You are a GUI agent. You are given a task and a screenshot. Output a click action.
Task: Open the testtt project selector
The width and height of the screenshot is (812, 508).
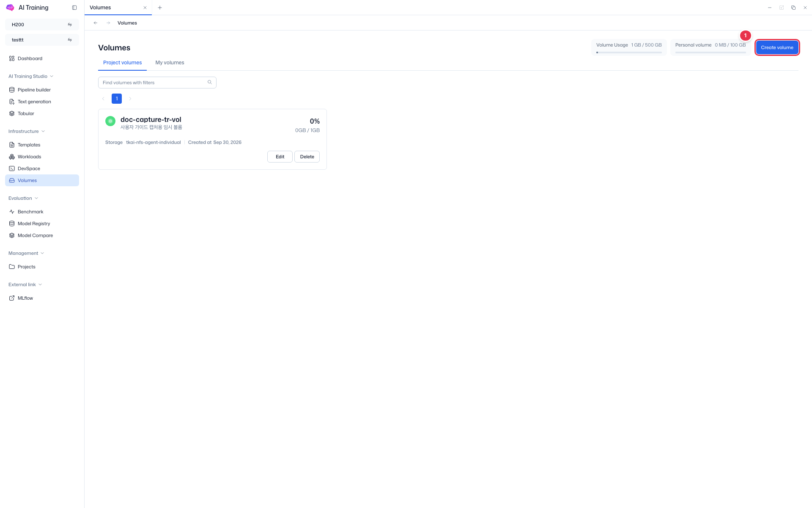click(42, 40)
